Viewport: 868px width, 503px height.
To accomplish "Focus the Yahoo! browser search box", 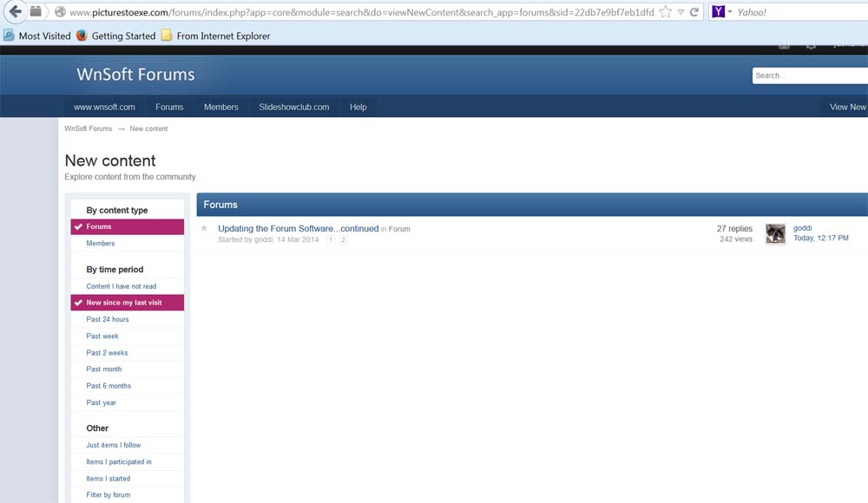I will point(801,11).
